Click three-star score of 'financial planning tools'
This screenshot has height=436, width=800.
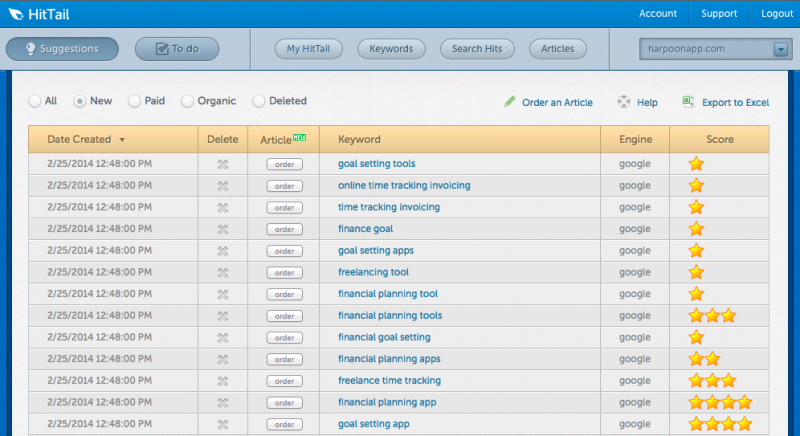[712, 316]
